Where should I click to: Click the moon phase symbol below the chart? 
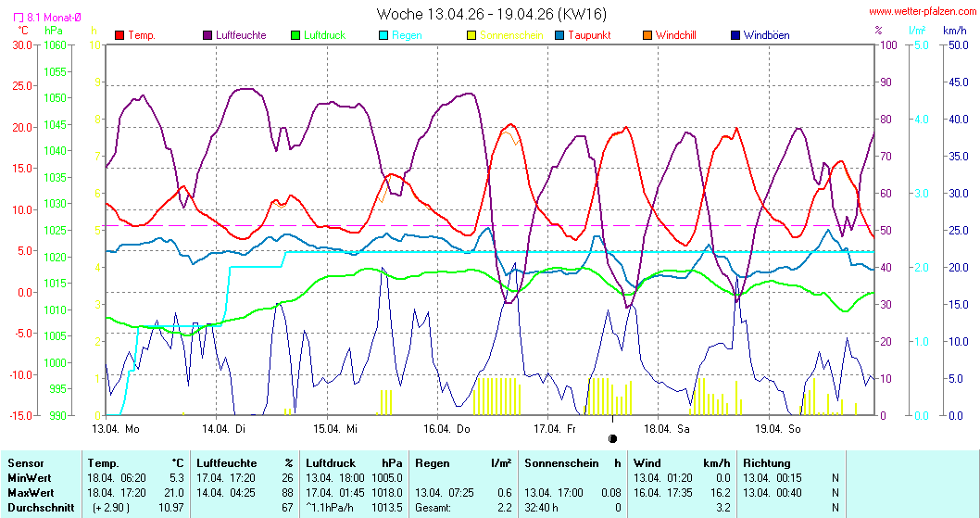point(612,438)
